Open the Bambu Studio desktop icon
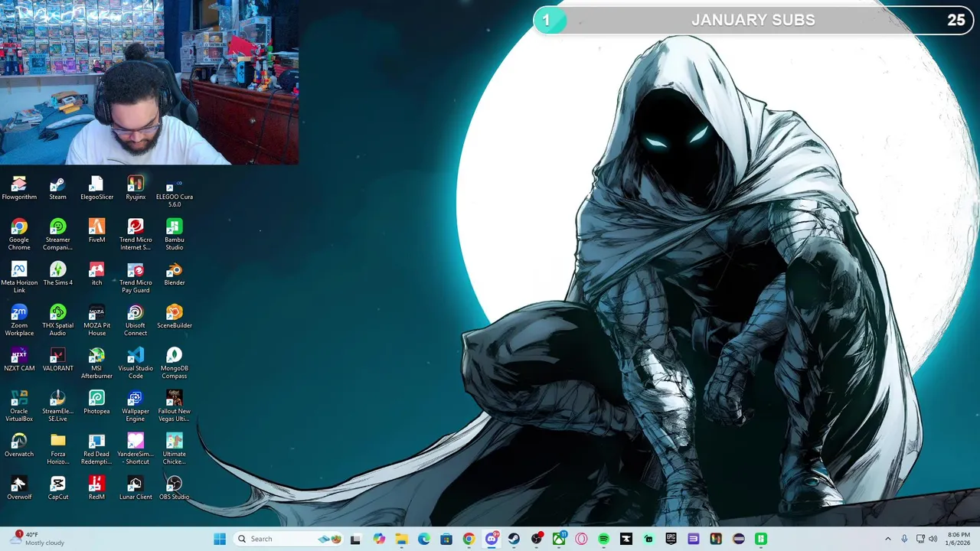This screenshot has height=551, width=980. pos(174,235)
